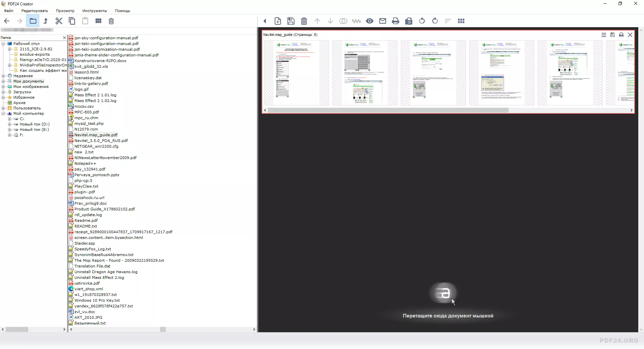Rotate pages right with clockwise arrow icon

tap(435, 21)
